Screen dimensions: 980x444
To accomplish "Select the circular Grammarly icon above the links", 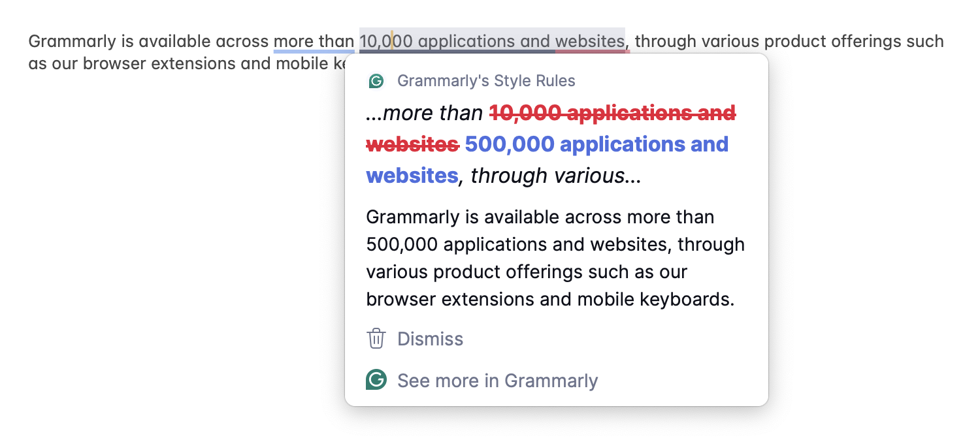I will pos(376,381).
